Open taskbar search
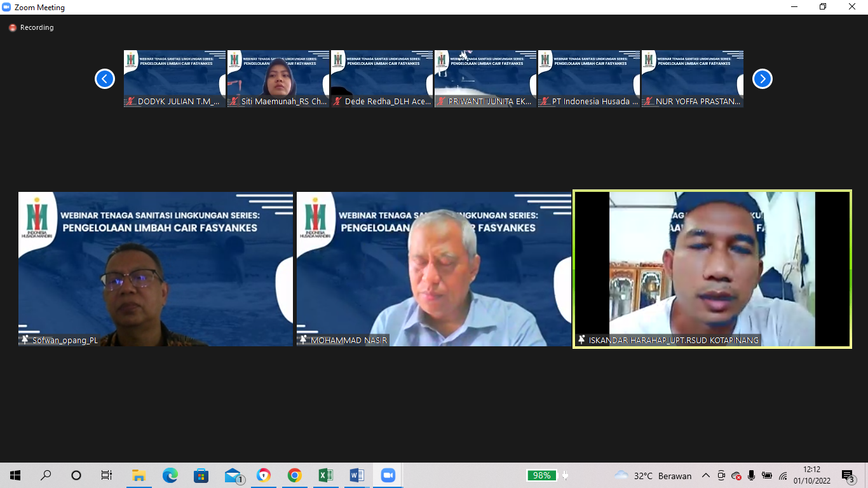Screen dimensions: 868x488 click(x=46, y=475)
